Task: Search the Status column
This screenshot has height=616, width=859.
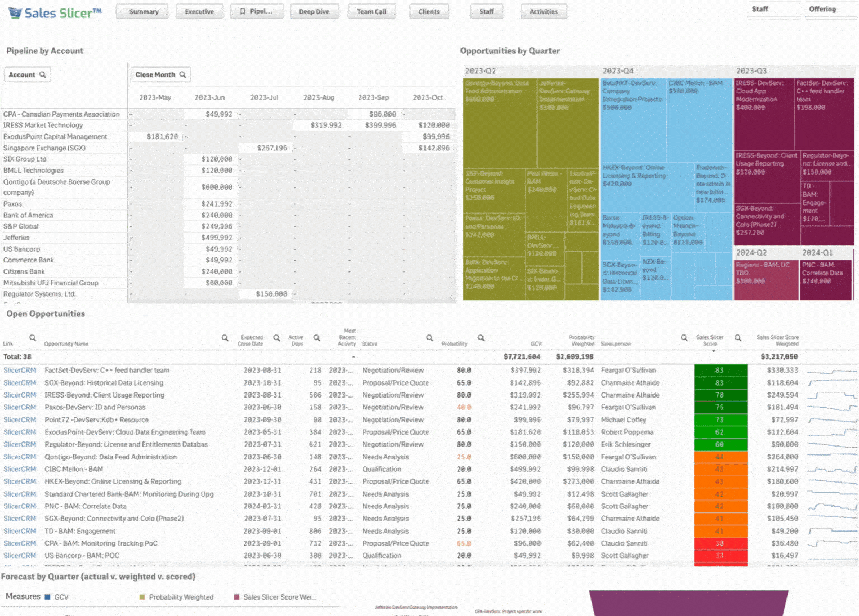Action: (429, 338)
